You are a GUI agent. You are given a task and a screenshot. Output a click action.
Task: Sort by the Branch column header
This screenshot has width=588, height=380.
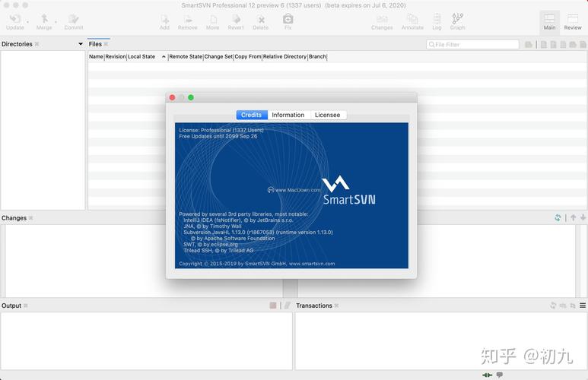click(317, 56)
